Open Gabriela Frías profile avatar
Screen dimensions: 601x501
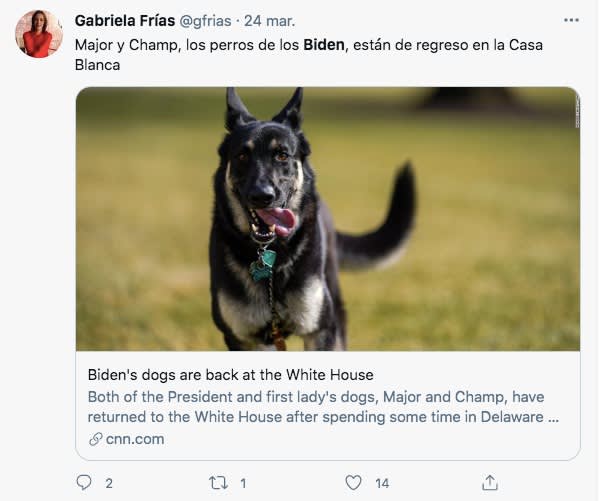pyautogui.click(x=39, y=35)
